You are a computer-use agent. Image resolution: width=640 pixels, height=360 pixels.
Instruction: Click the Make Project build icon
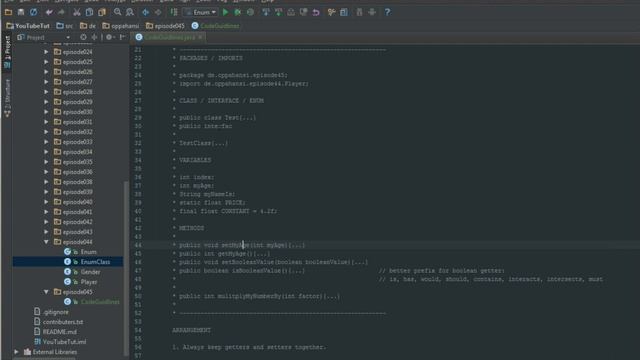(174, 12)
